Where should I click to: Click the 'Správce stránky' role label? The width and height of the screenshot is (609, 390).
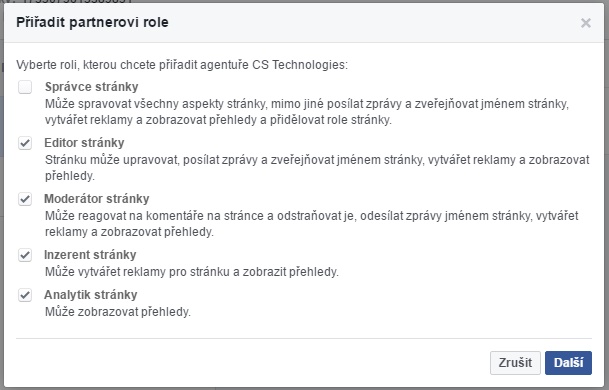(x=91, y=87)
